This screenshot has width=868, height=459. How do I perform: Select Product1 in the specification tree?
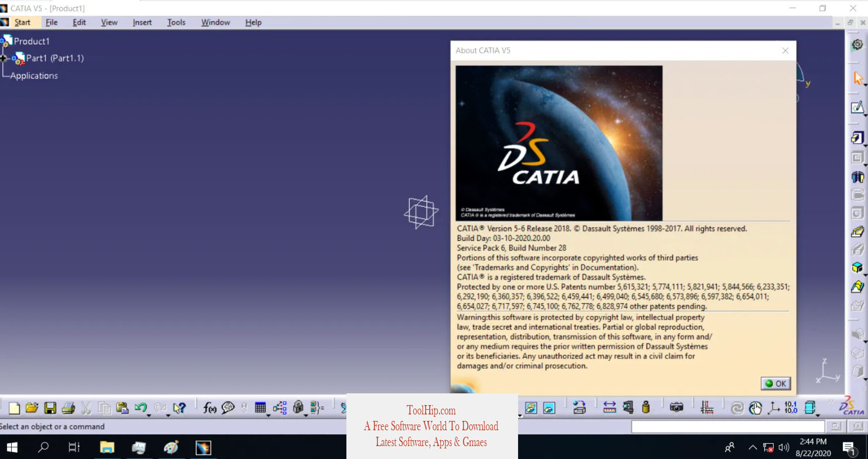coord(32,41)
